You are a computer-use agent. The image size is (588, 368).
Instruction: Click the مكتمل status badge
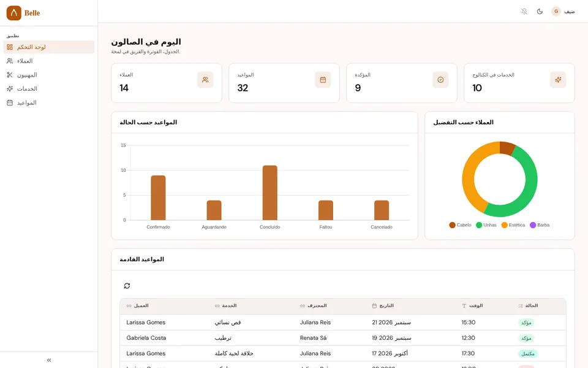(527, 354)
